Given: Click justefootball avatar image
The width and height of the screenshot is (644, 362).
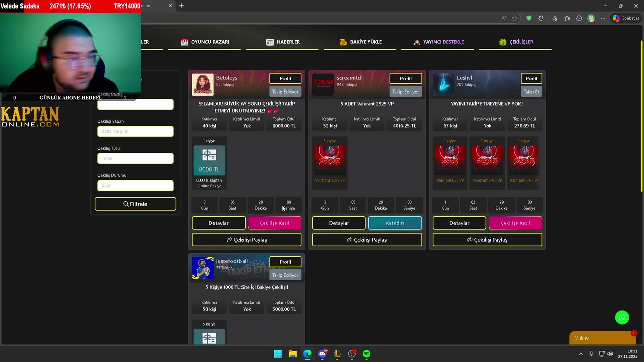Looking at the screenshot, I should (x=203, y=268).
